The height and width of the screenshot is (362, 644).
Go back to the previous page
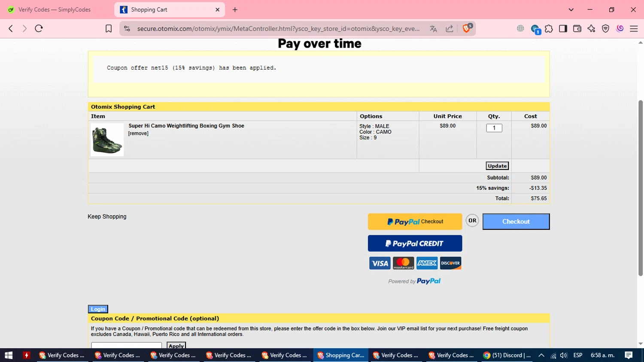click(11, 28)
